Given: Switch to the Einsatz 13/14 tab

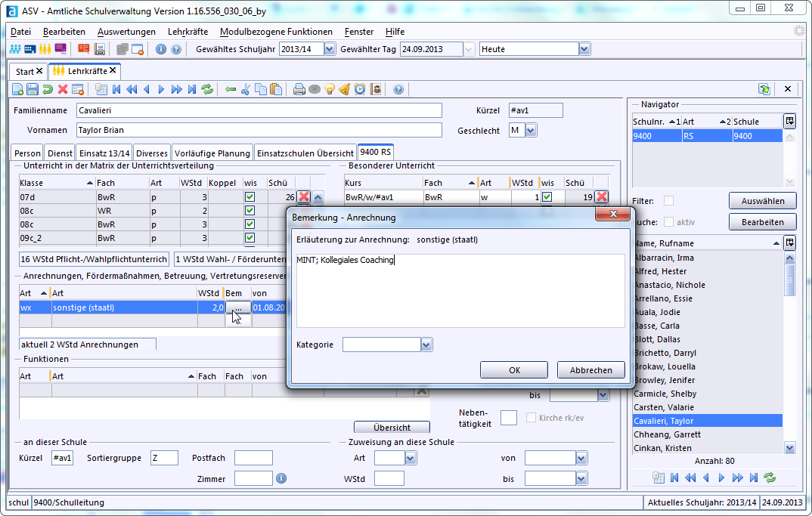Looking at the screenshot, I should click(104, 153).
